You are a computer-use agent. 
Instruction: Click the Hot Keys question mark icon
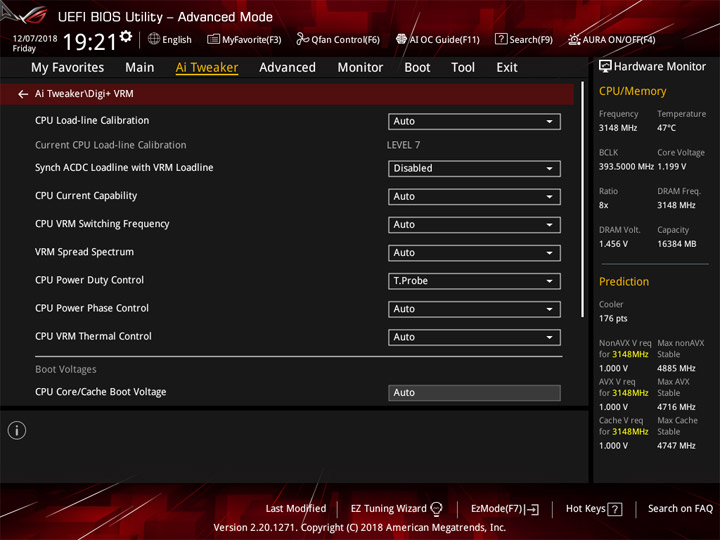click(615, 509)
